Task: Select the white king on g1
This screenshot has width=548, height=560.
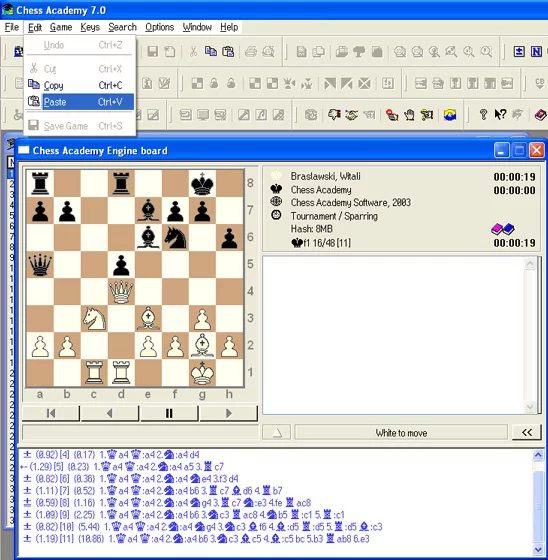Action: [202, 373]
